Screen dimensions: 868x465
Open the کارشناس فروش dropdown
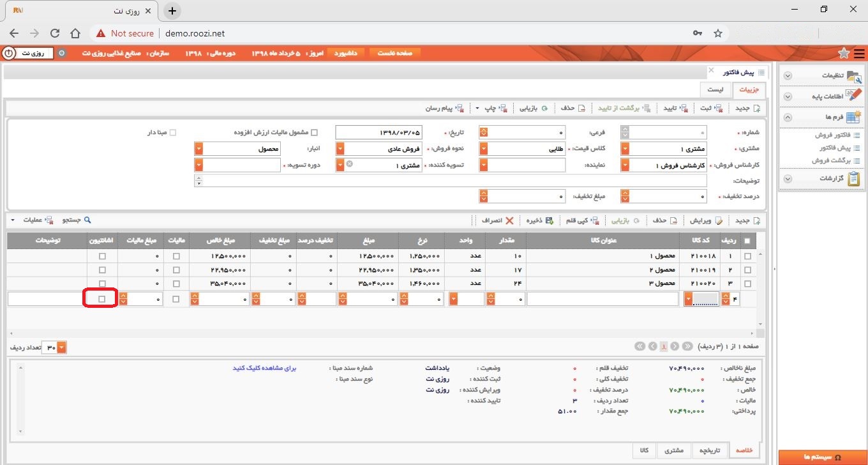point(624,165)
